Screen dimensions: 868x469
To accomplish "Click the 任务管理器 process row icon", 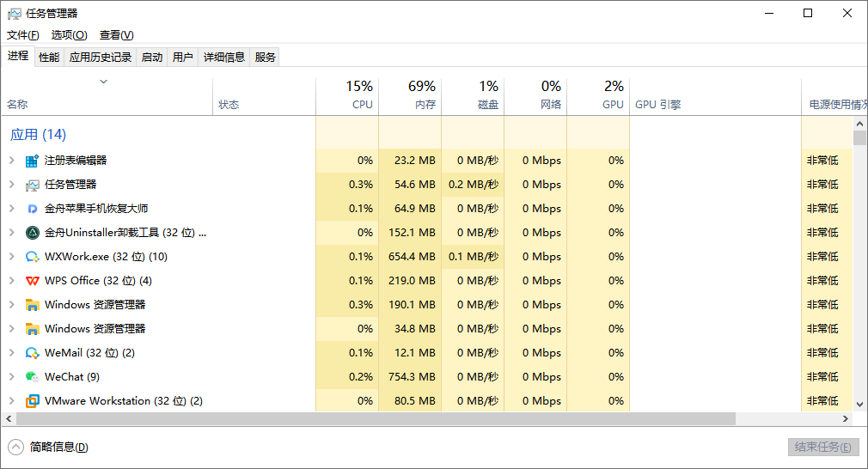I will (32, 185).
